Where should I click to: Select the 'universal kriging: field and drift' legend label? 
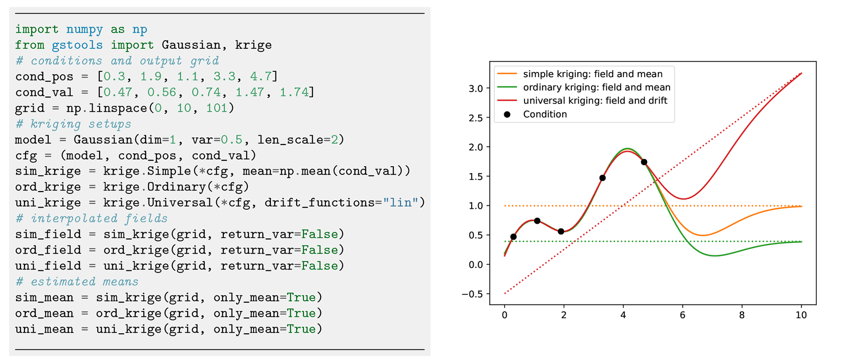coord(595,101)
